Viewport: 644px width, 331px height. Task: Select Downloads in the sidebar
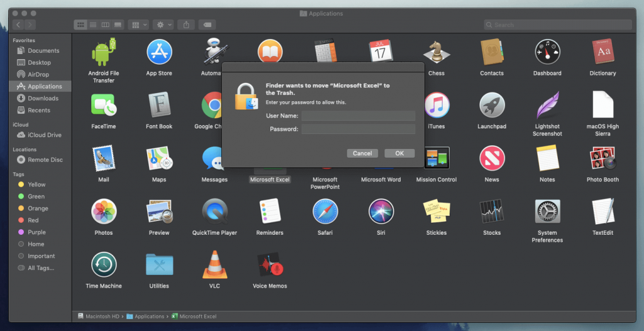40,98
